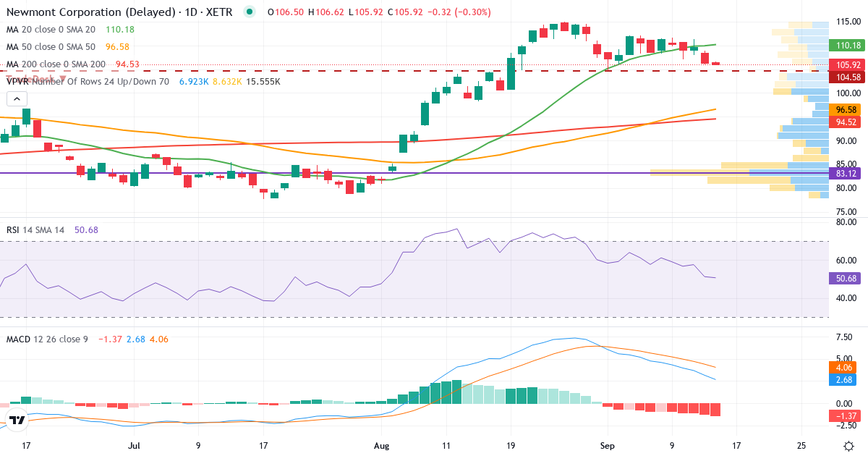The image size is (868, 456).
Task: Open the chart settings gear icon
Action: [848, 446]
